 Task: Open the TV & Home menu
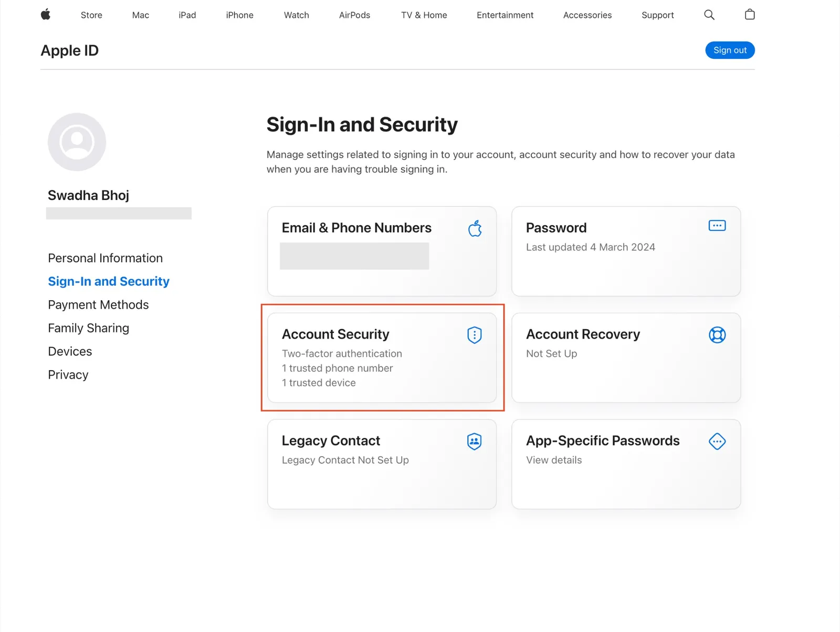[x=424, y=15]
